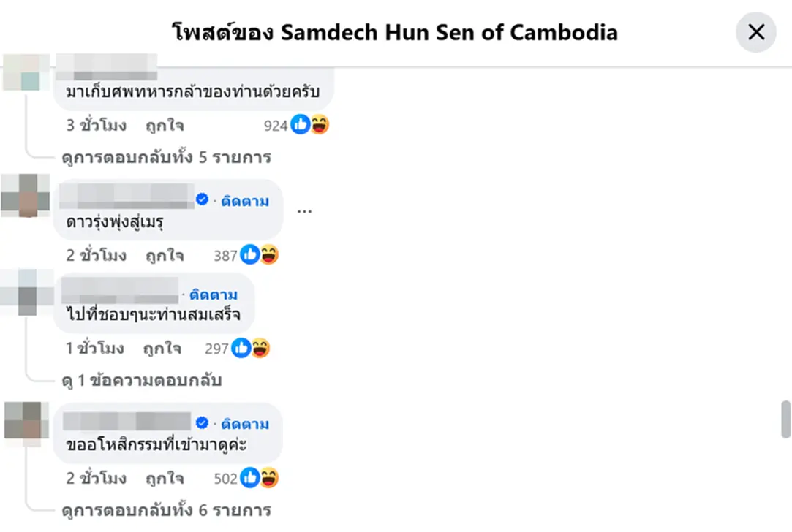Click the like reaction icon beside 387
This screenshot has width=792, height=532.
tap(249, 254)
